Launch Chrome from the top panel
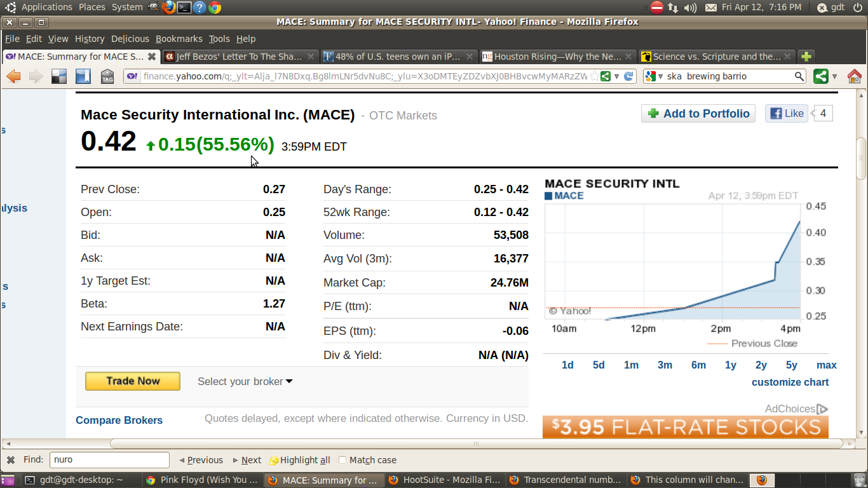This screenshot has width=868, height=488. click(x=215, y=7)
